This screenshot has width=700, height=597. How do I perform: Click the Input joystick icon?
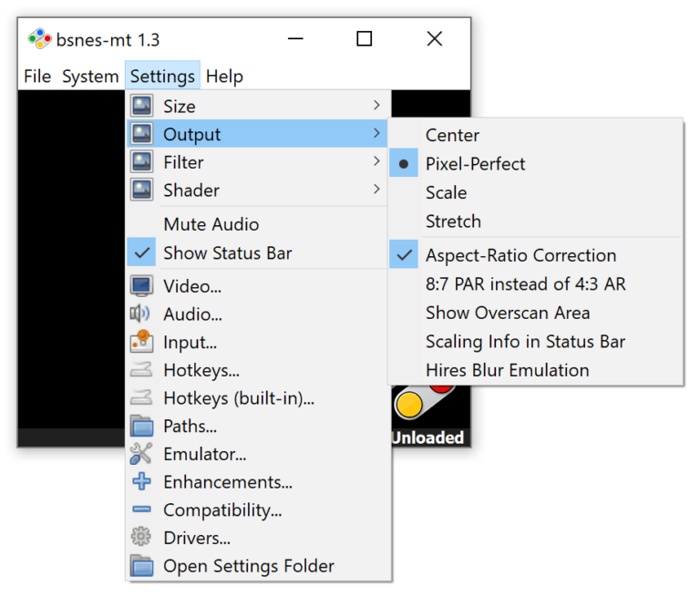point(141,342)
